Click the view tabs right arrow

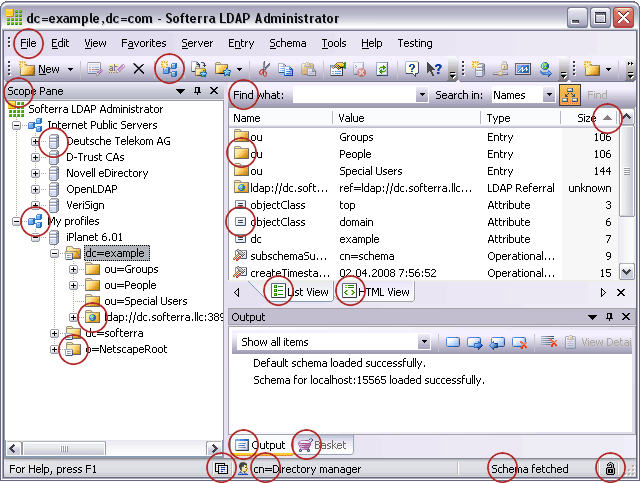pos(603,292)
